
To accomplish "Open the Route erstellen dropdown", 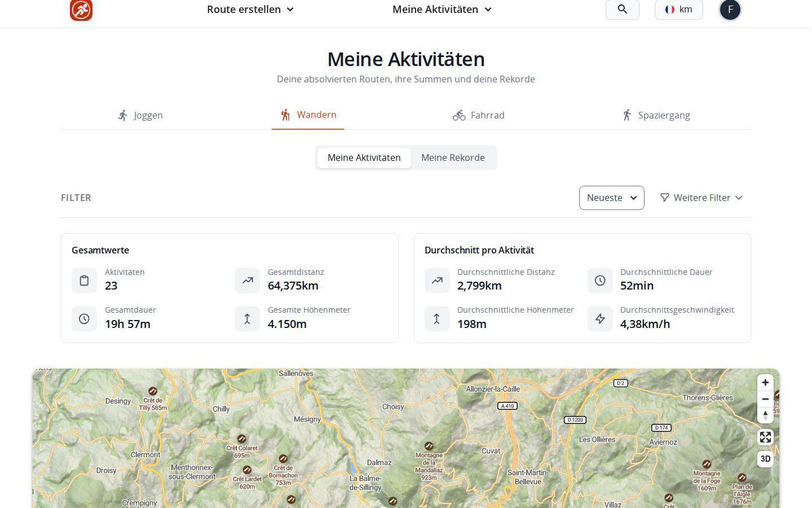I will click(x=250, y=9).
